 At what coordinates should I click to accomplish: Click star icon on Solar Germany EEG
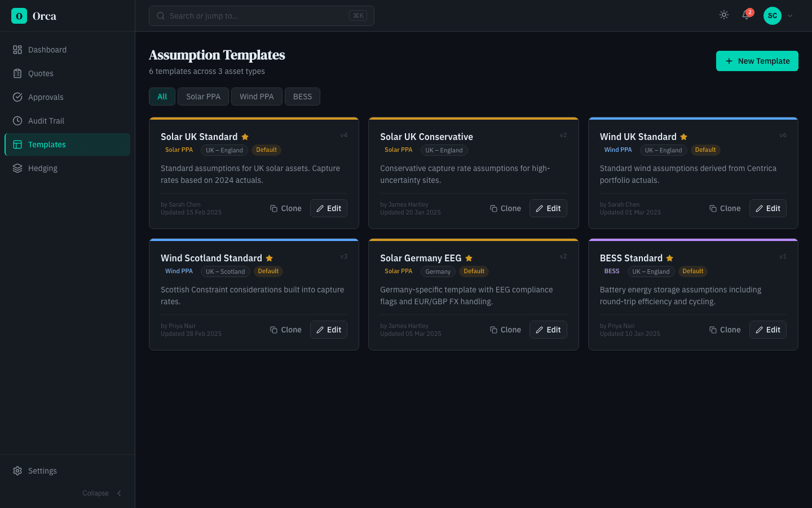pyautogui.click(x=469, y=258)
